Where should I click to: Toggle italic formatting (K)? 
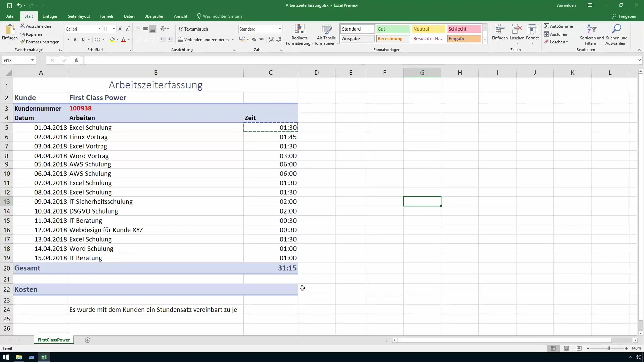[x=75, y=40]
